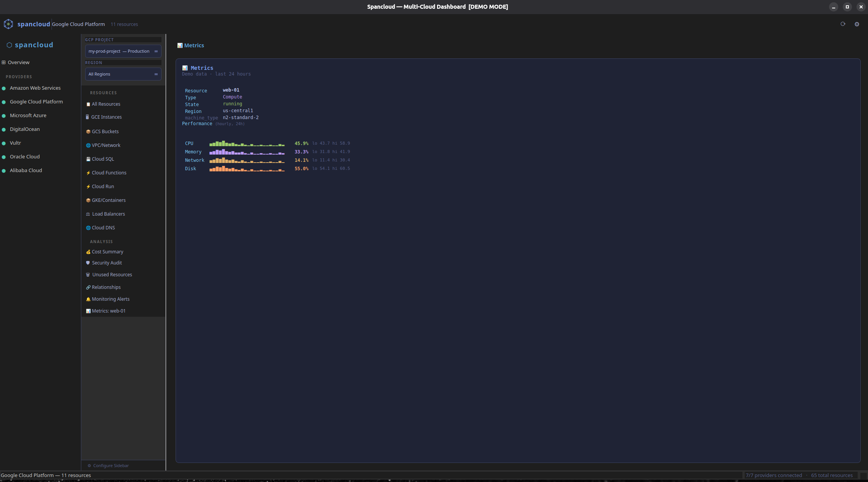Click the All Resources clipboard icon
This screenshot has width=868, height=482.
coord(88,104)
